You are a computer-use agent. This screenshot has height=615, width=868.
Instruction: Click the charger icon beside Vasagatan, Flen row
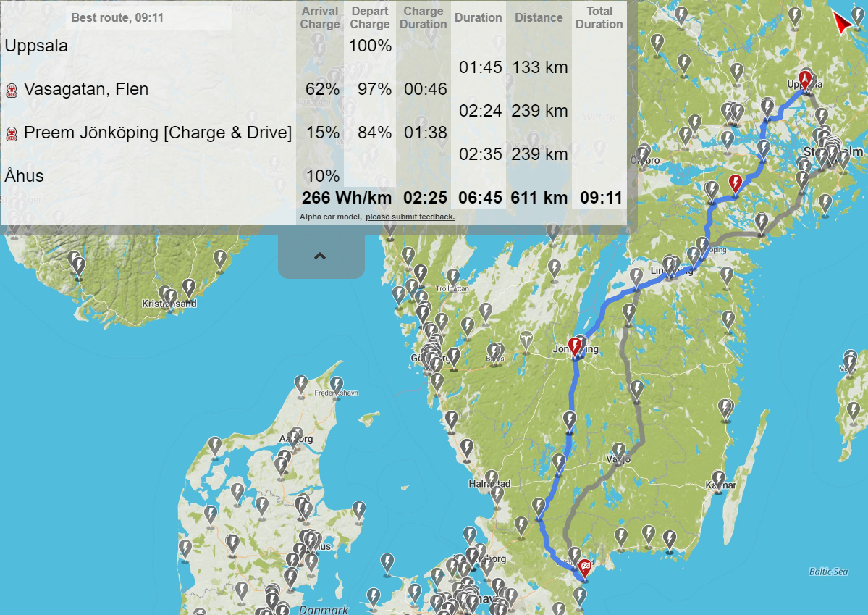[x=12, y=91]
